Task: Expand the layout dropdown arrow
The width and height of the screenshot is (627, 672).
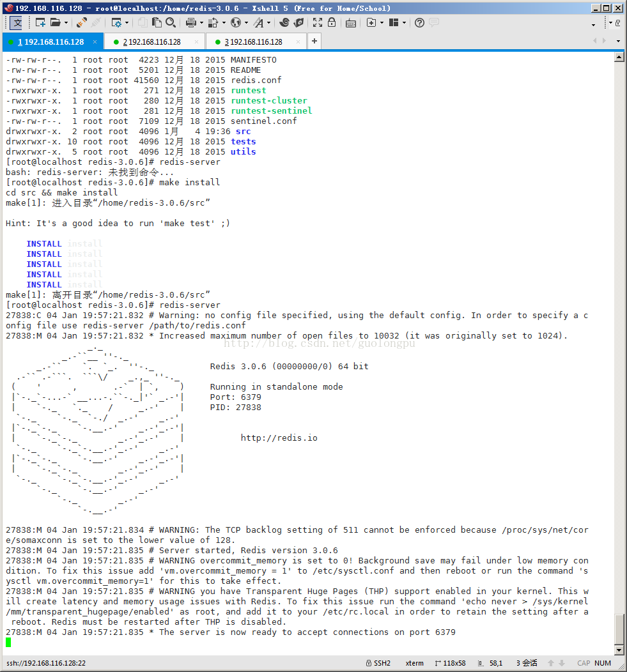Action: 404,23
